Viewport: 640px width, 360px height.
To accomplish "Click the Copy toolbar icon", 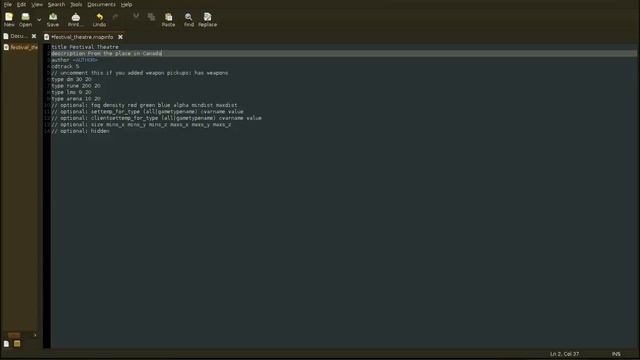I will 151,17.
